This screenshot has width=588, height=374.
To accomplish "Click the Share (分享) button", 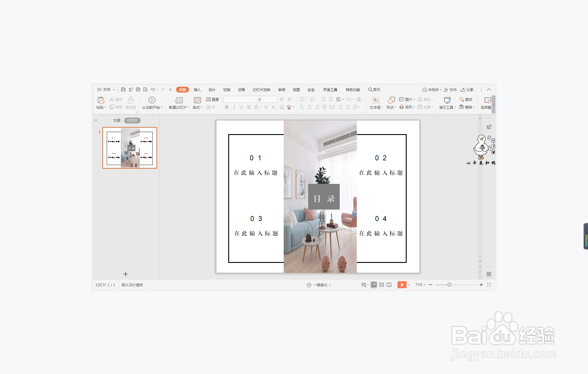I will coord(467,90).
